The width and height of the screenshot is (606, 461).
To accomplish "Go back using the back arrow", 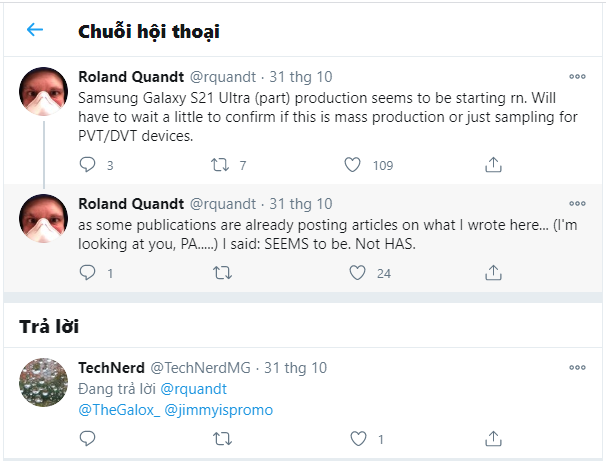I will (x=35, y=30).
